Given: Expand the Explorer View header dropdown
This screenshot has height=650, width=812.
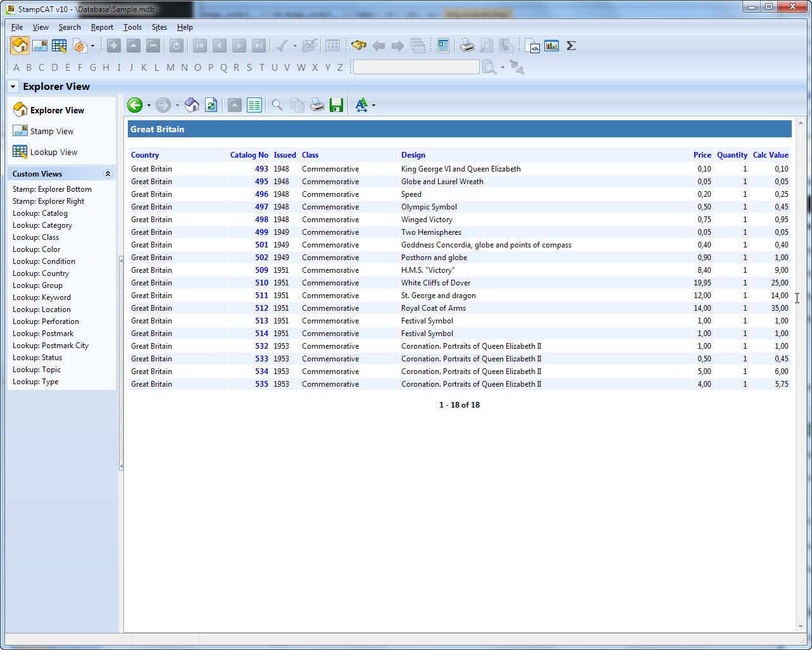Looking at the screenshot, I should click(x=13, y=87).
